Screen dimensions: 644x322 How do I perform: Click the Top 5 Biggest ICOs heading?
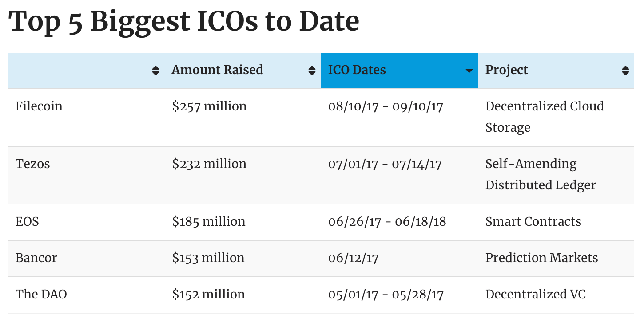point(184,21)
